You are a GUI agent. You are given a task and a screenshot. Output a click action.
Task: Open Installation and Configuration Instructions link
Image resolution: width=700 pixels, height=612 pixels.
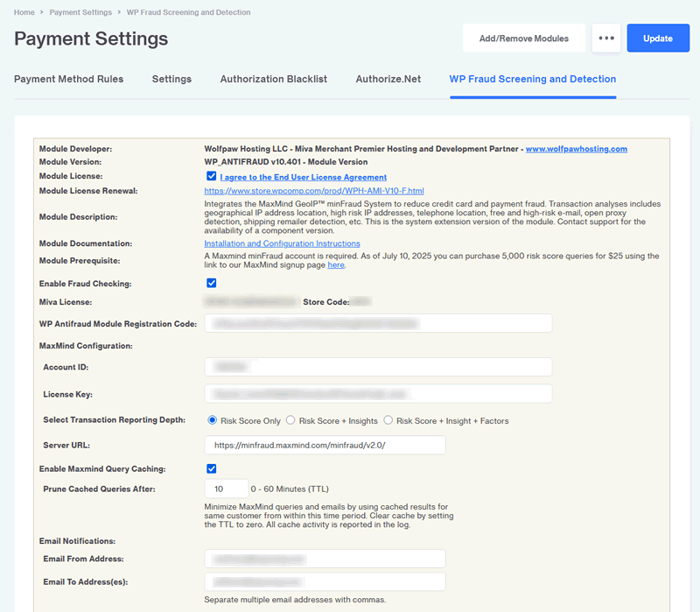[x=282, y=243]
